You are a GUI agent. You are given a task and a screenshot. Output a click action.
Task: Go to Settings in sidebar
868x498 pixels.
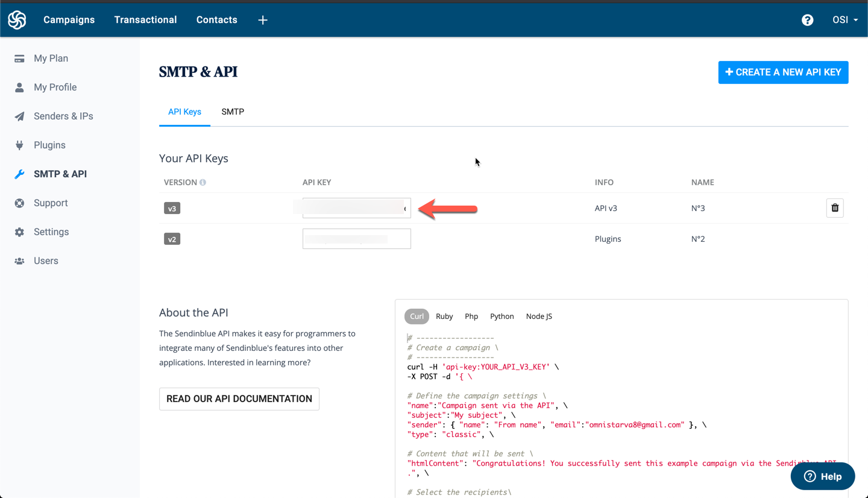tap(51, 232)
